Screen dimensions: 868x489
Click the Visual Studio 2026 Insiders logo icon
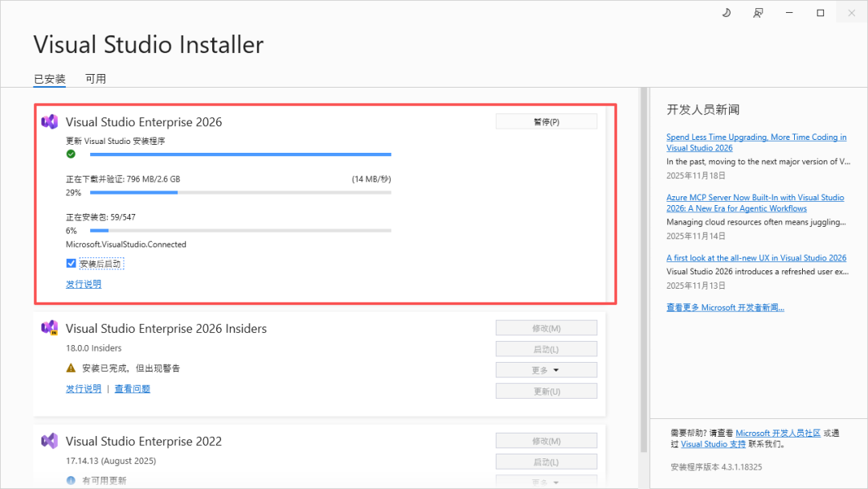pos(49,328)
